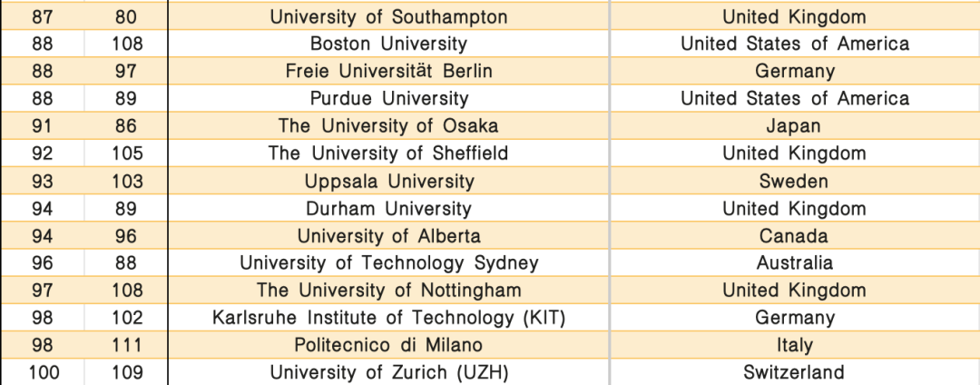Click the Australia country cell
This screenshot has height=385, width=980.
coord(795,263)
